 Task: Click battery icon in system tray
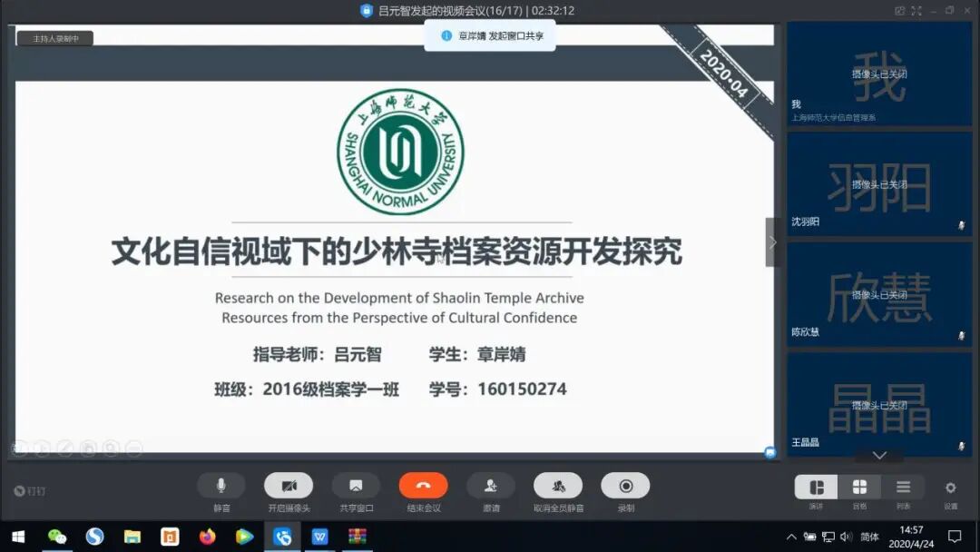point(810,537)
